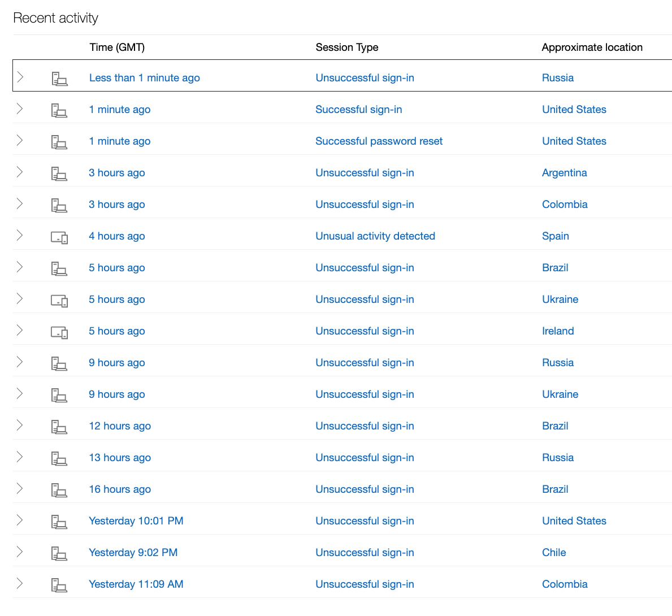Click the mobile device icon beside Unusual activity detected

coord(59,237)
